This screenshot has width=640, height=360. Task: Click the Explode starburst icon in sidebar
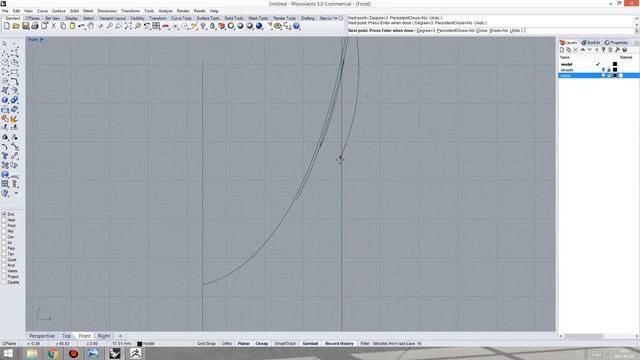14,119
